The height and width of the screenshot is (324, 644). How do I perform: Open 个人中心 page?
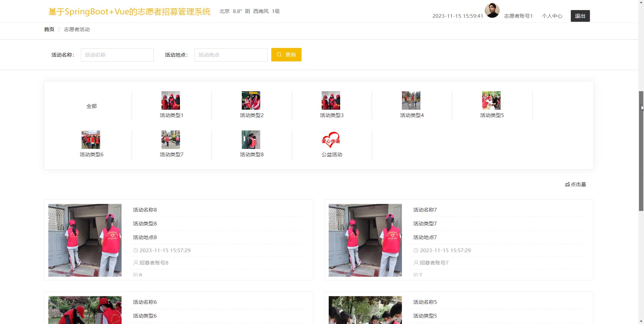click(x=552, y=16)
